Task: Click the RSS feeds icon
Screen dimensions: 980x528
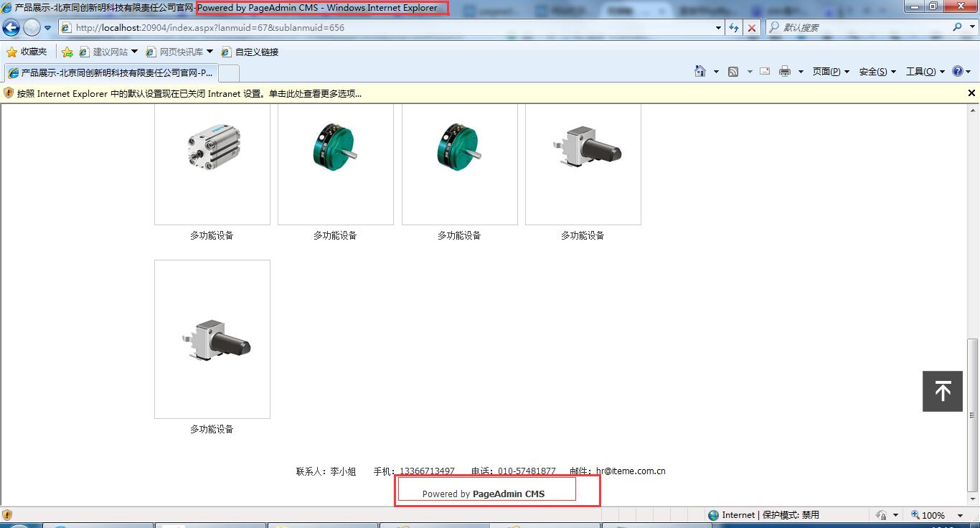Action: point(733,71)
